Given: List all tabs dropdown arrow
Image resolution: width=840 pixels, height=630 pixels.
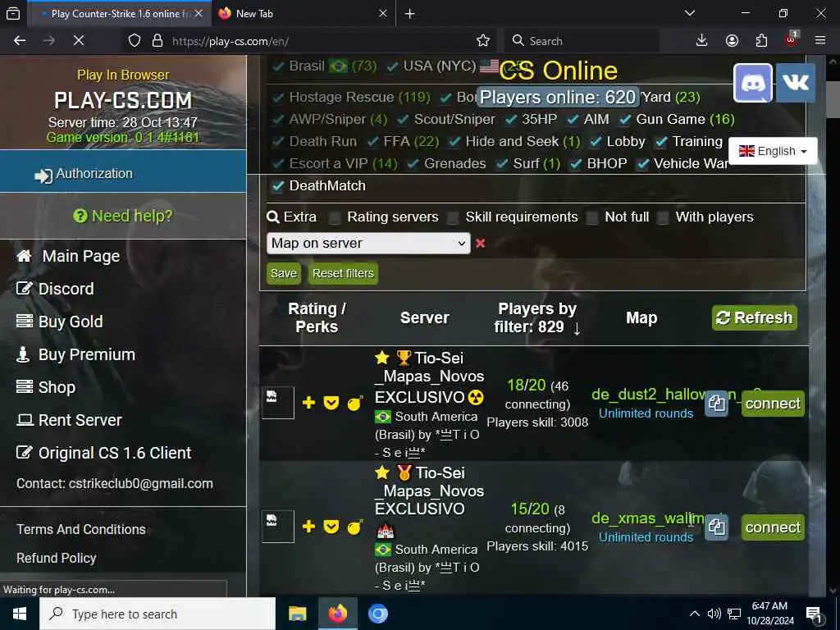Looking at the screenshot, I should click(x=690, y=13).
